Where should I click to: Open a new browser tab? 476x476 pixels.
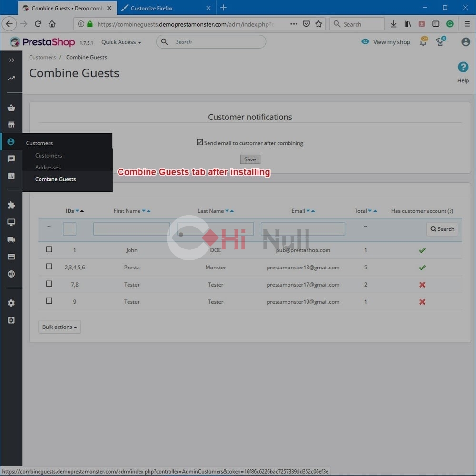[223, 8]
